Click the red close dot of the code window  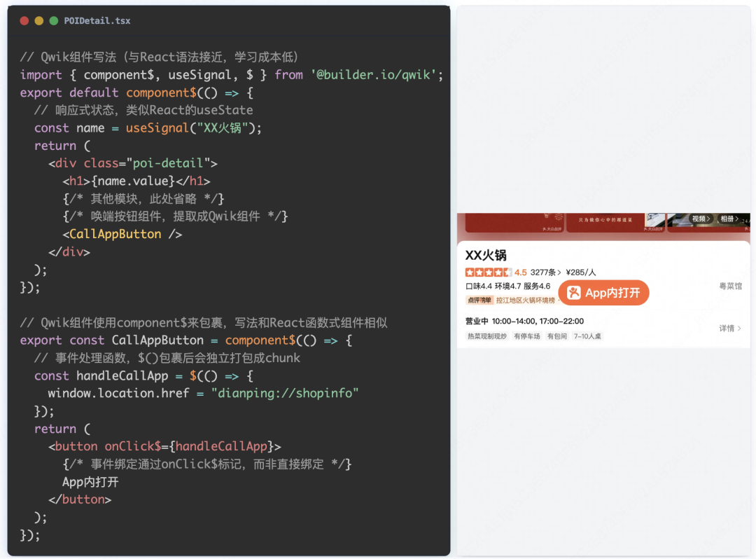tap(24, 21)
